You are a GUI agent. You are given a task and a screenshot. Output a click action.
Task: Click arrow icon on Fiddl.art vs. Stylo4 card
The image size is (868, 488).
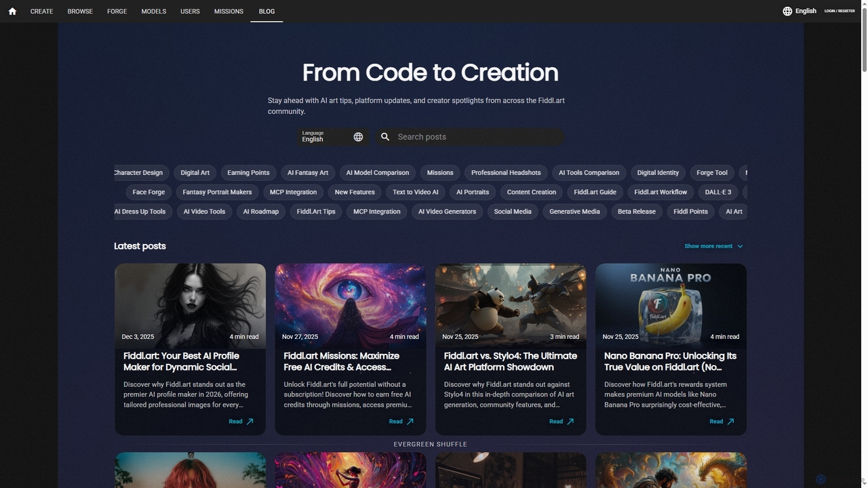(570, 422)
